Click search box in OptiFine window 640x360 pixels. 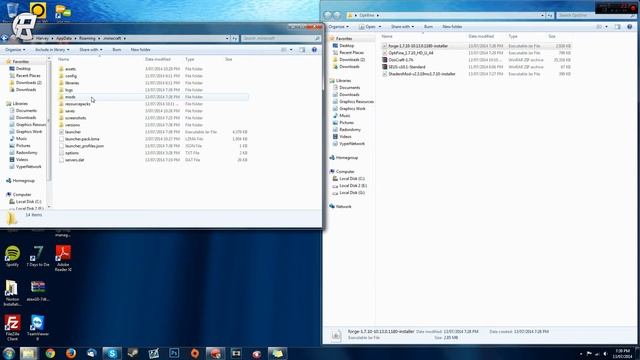[596, 16]
